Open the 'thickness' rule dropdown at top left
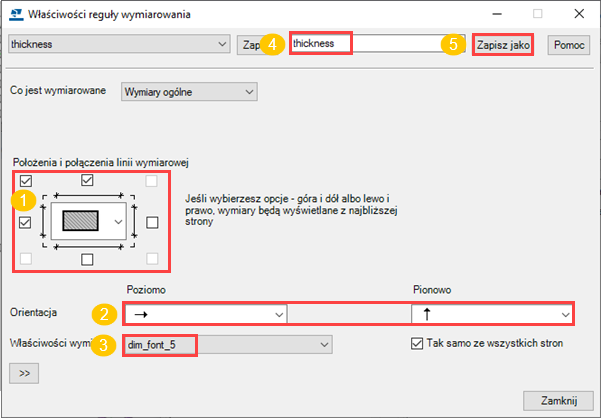The width and height of the screenshot is (601, 418). click(119, 44)
